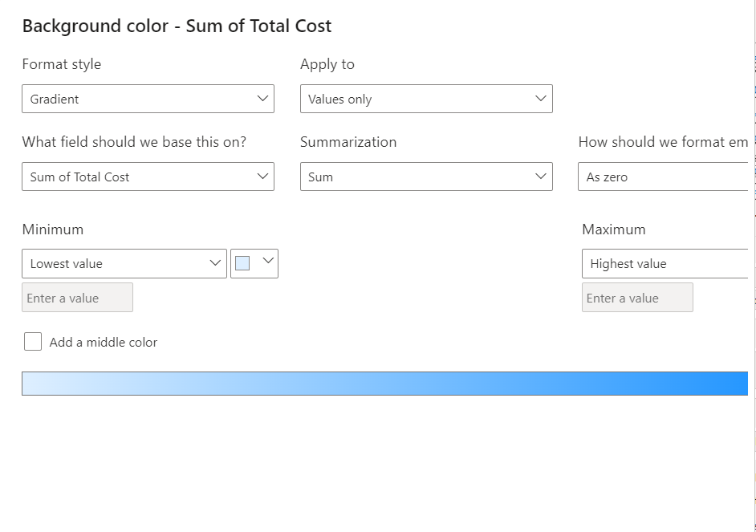Open the Minimum dropdown showing Lowest value
Screen dimensions: 756x532
pyautogui.click(x=124, y=263)
